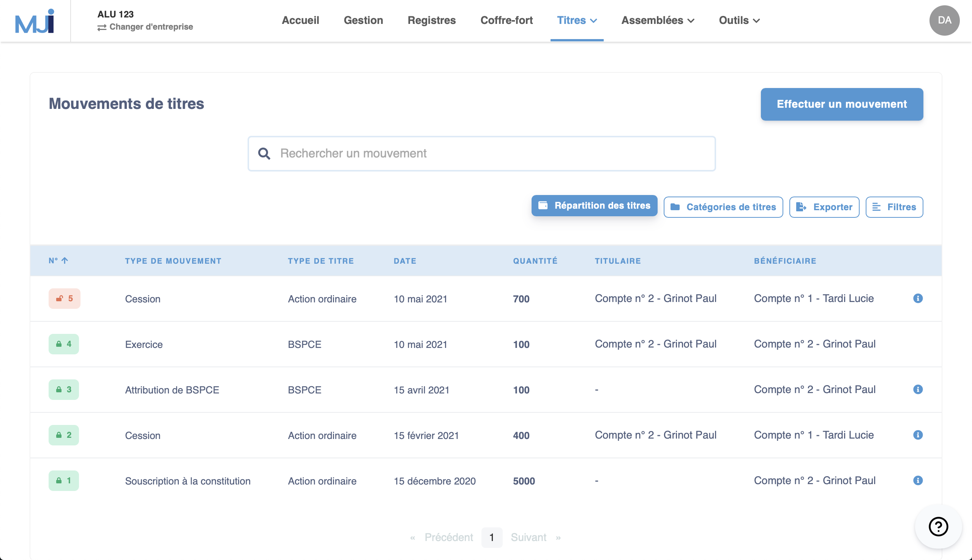Go to the Accueil menu item
Viewport: 972px width, 560px height.
301,20
